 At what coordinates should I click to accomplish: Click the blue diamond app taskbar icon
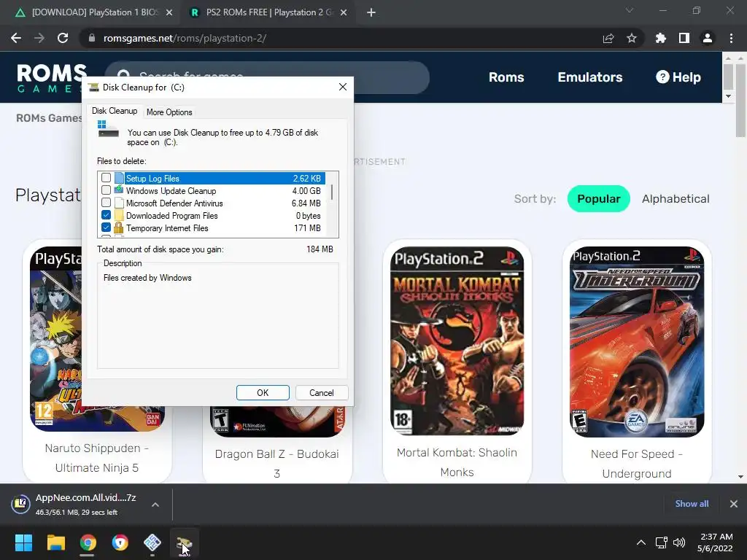(152, 542)
